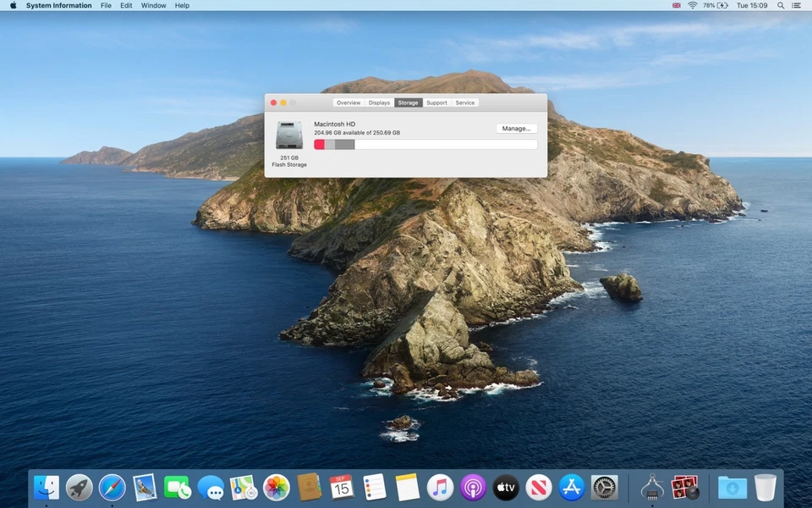Image resolution: width=812 pixels, height=508 pixels.
Task: Open Messages speech bubble icon
Action: pyautogui.click(x=211, y=488)
